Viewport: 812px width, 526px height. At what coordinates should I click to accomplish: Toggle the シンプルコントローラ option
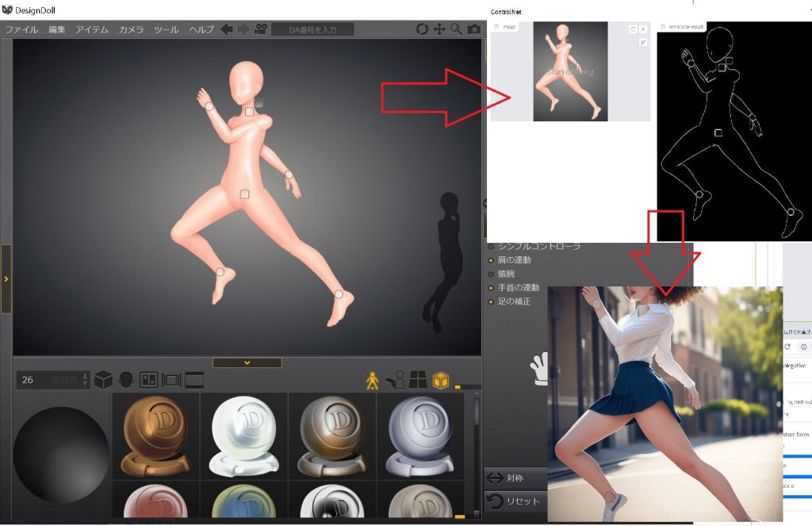click(534, 247)
